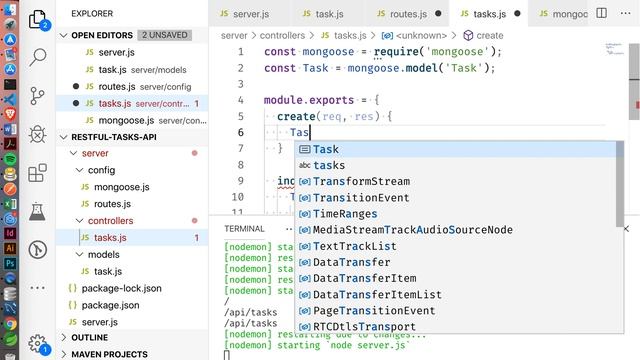Open routes.js server/config in Open Editors
This screenshot has width=640, height=360.
click(132, 87)
